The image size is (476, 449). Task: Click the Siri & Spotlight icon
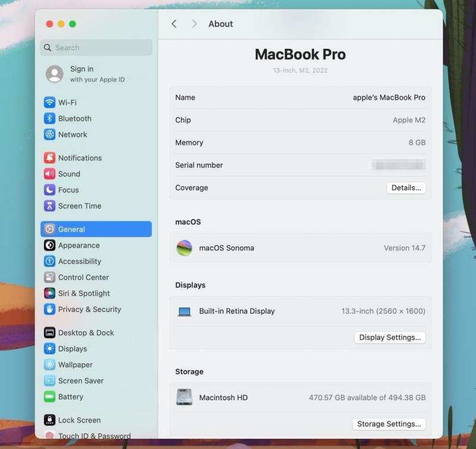click(x=49, y=293)
